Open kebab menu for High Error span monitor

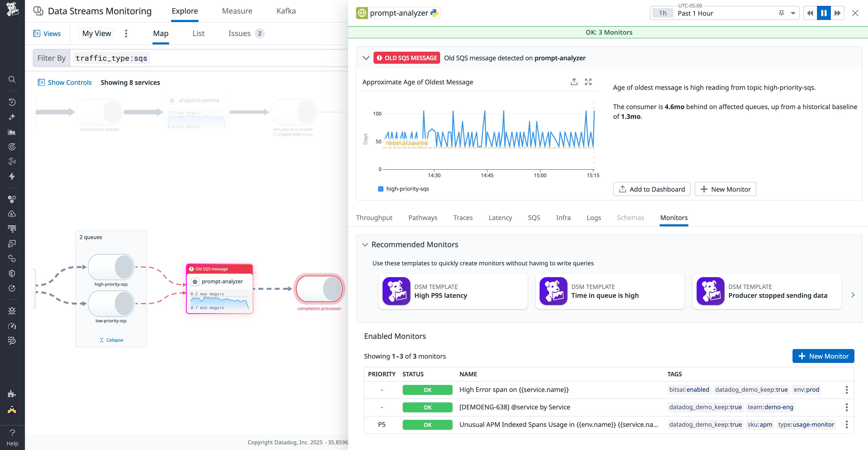tap(846, 390)
